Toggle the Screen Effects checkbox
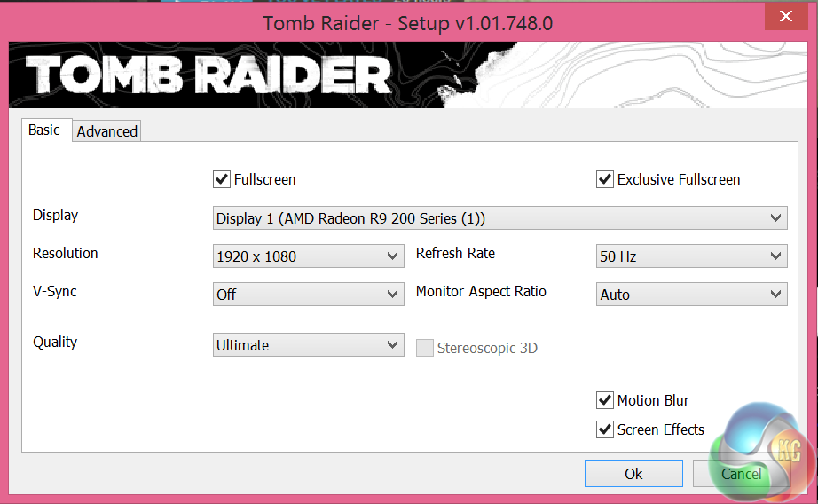The width and height of the screenshot is (818, 504). coord(605,429)
